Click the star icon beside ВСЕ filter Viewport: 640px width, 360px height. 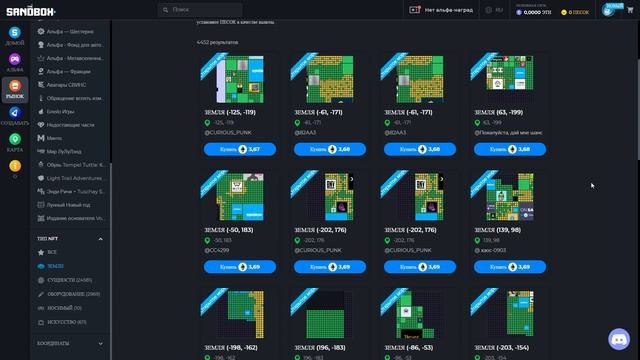[41, 252]
